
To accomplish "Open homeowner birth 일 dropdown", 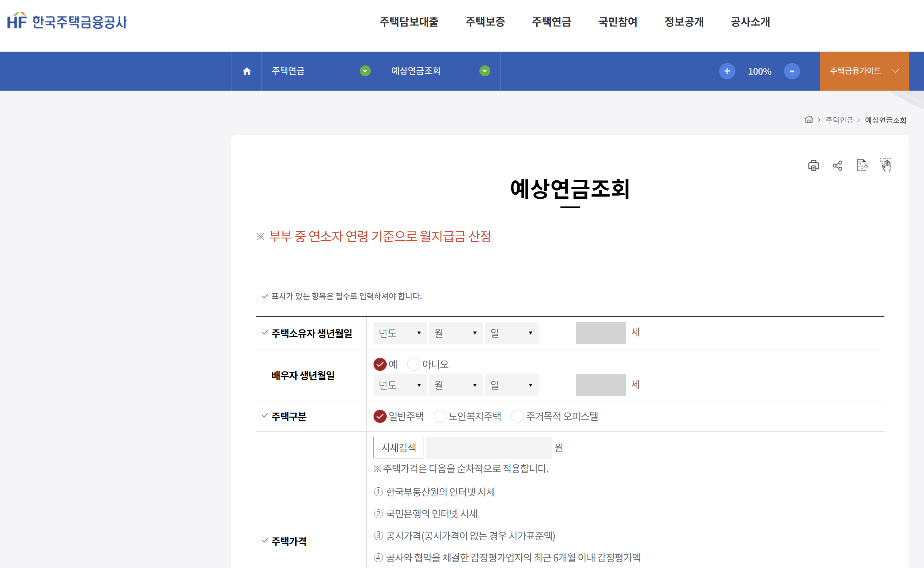I will click(512, 333).
